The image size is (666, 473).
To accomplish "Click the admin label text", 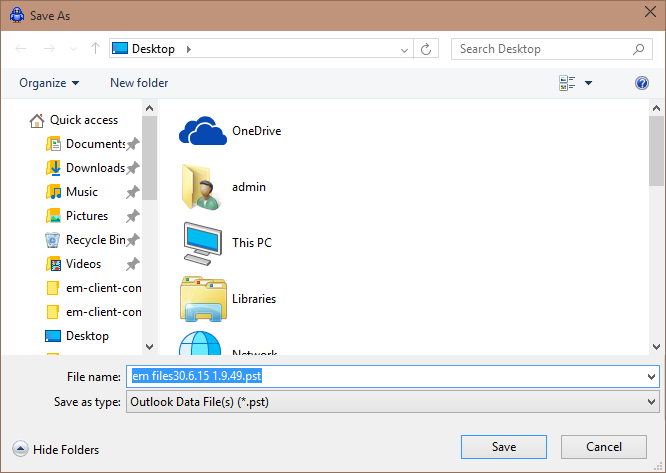I will coord(249,187).
